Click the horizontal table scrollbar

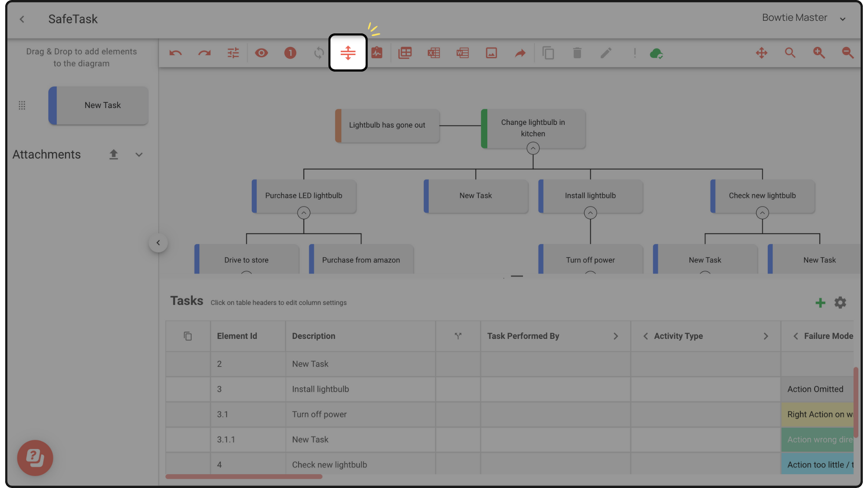[x=243, y=477]
